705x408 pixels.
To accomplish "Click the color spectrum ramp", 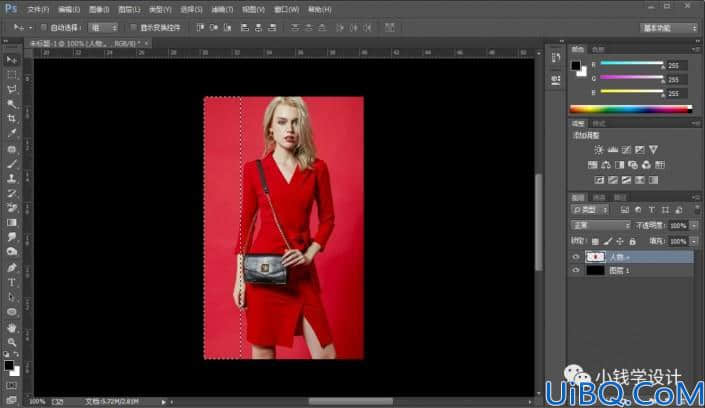I will point(631,109).
